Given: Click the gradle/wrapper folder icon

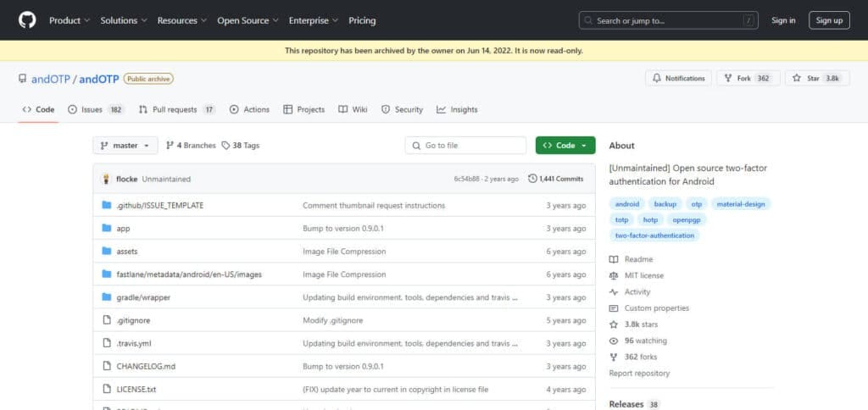Looking at the screenshot, I should (107, 297).
